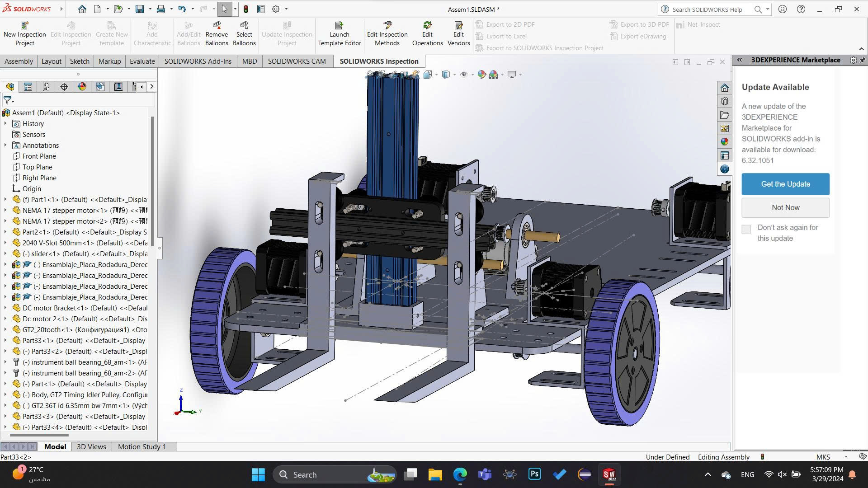Viewport: 868px width, 488px height.
Task: Select the Add/Edit Balloons tool
Action: click(189, 33)
